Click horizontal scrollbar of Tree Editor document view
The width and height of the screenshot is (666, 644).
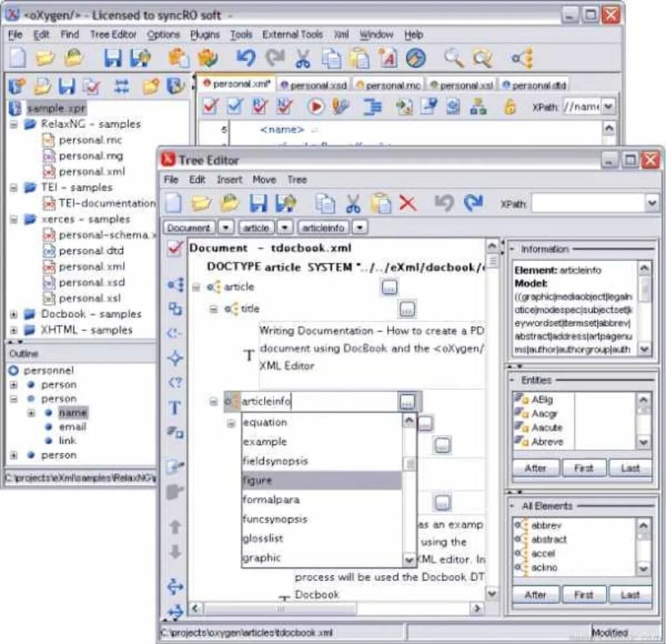point(336,609)
